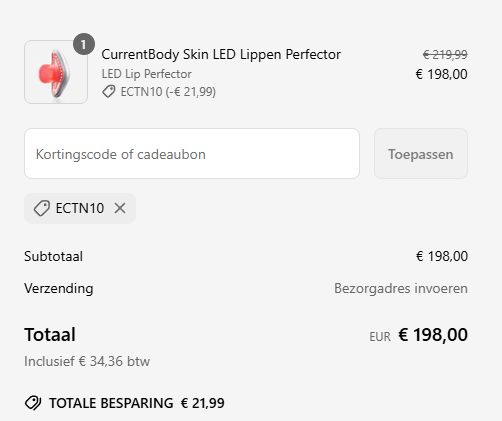Focus the Kortingscode of cadeaubon field
Screen dimensions: 502x421
192,154
